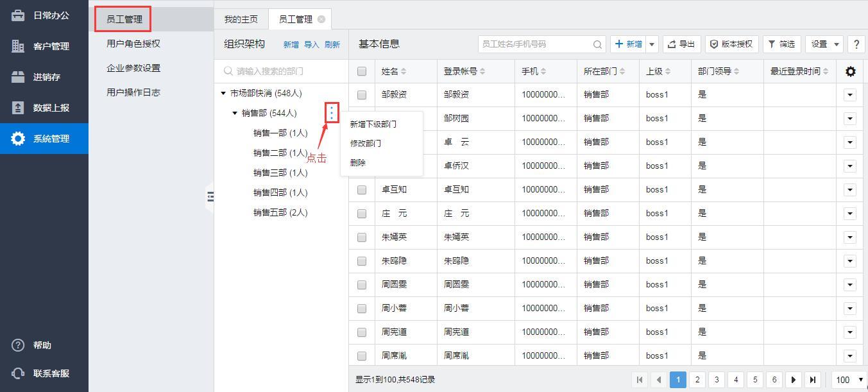The width and height of the screenshot is (868, 392).
Task: Check the box for 邹毅资 row
Action: click(x=362, y=95)
